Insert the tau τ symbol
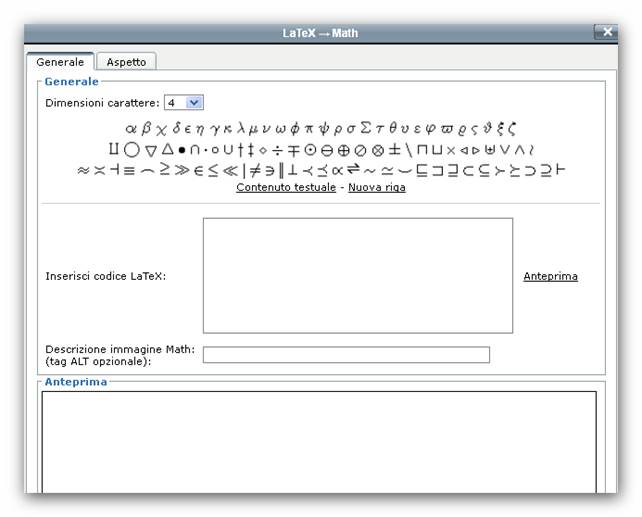 tap(379, 130)
